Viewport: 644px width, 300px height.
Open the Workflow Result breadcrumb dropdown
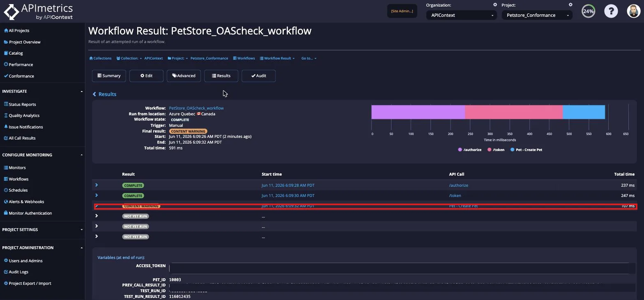coord(277,58)
